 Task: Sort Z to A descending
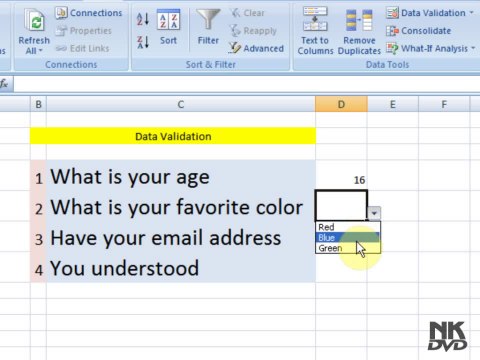click(x=143, y=42)
